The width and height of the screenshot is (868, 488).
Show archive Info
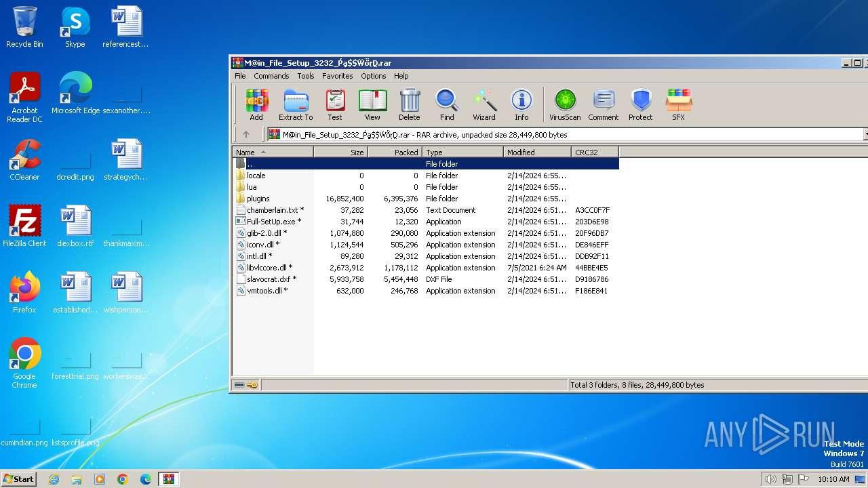[x=521, y=105]
